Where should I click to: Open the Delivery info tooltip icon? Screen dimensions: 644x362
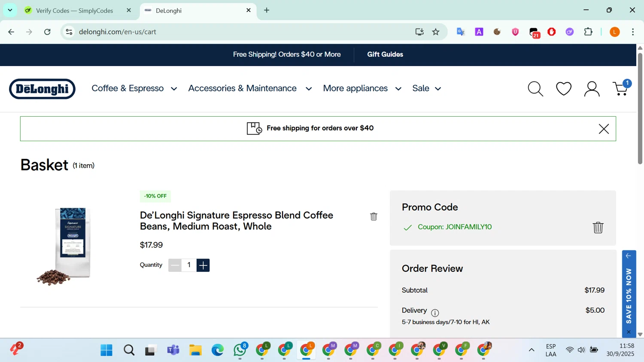click(435, 313)
